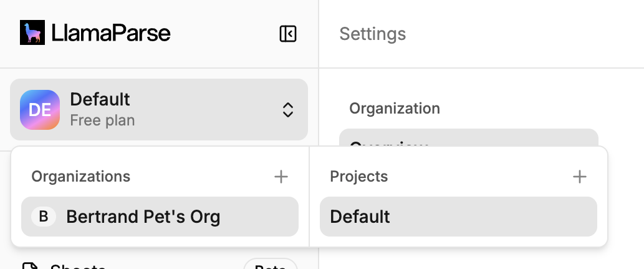Image resolution: width=644 pixels, height=269 pixels.
Task: Choose the Default project entry
Action: (458, 217)
